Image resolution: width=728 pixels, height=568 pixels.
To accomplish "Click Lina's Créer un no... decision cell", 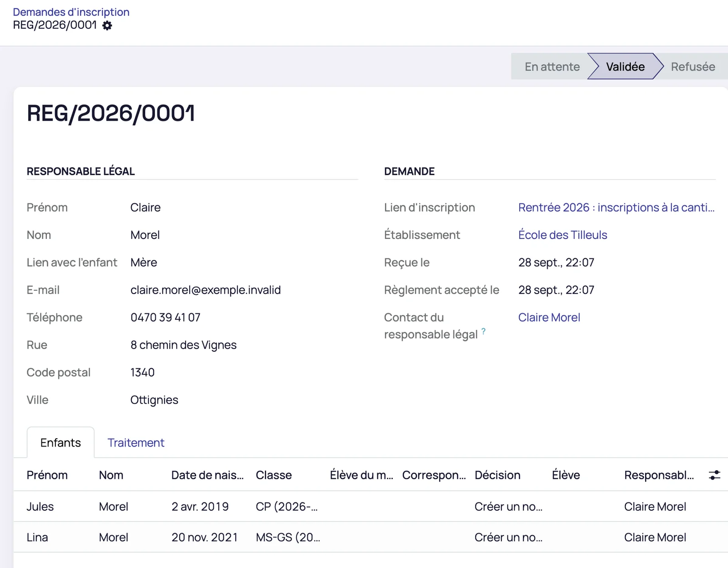I will click(508, 538).
